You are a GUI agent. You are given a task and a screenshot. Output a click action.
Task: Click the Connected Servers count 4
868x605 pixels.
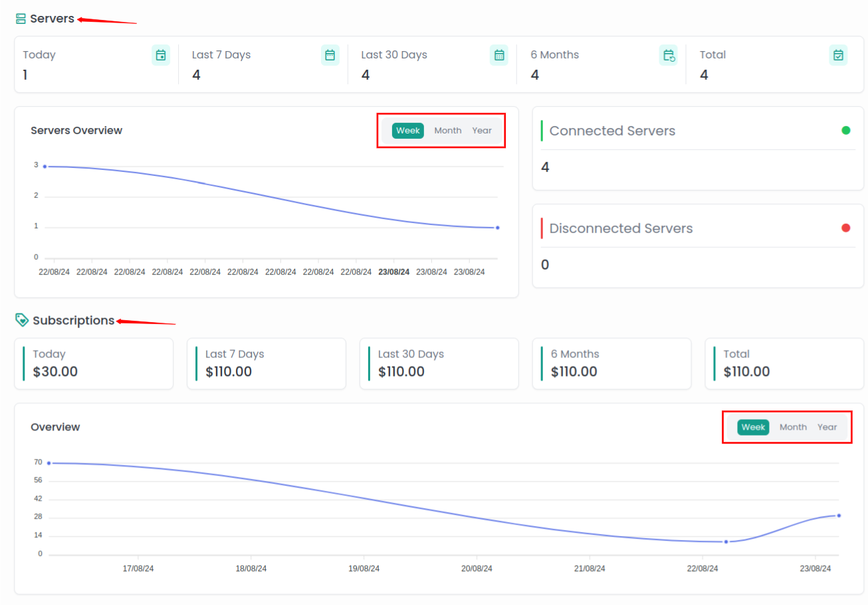point(546,167)
